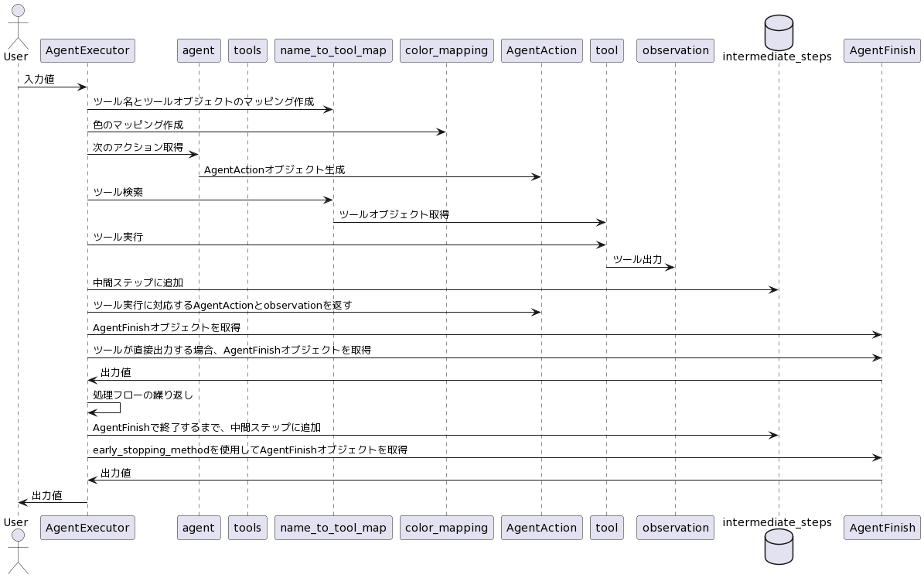This screenshot has height=578, width=924.
Task: Select the bottom AgentAction participant box
Action: click(541, 528)
